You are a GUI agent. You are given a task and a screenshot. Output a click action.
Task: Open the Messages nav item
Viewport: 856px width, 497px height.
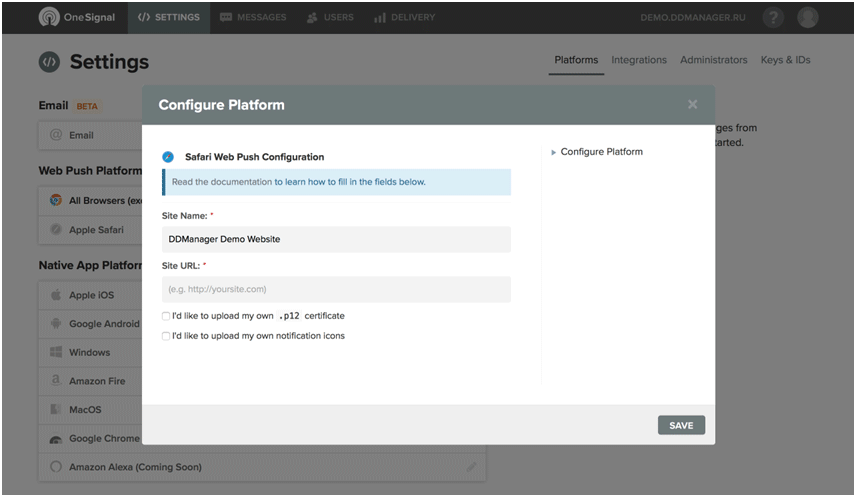click(253, 17)
